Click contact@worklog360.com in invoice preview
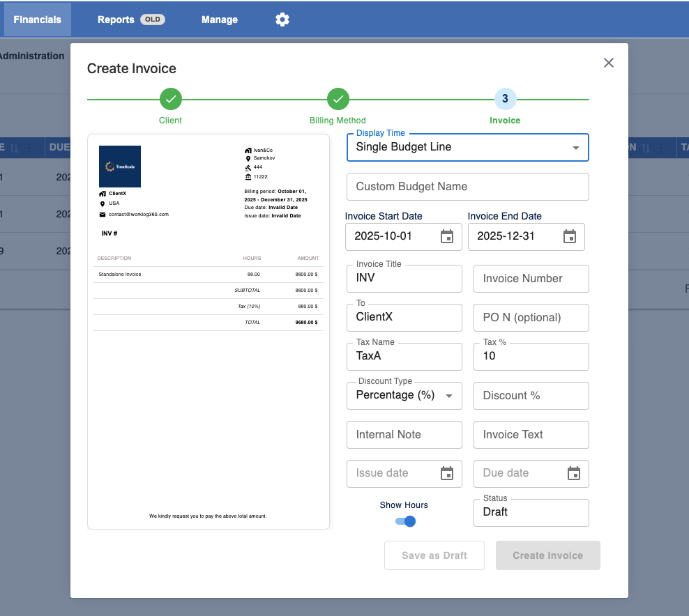 point(138,214)
